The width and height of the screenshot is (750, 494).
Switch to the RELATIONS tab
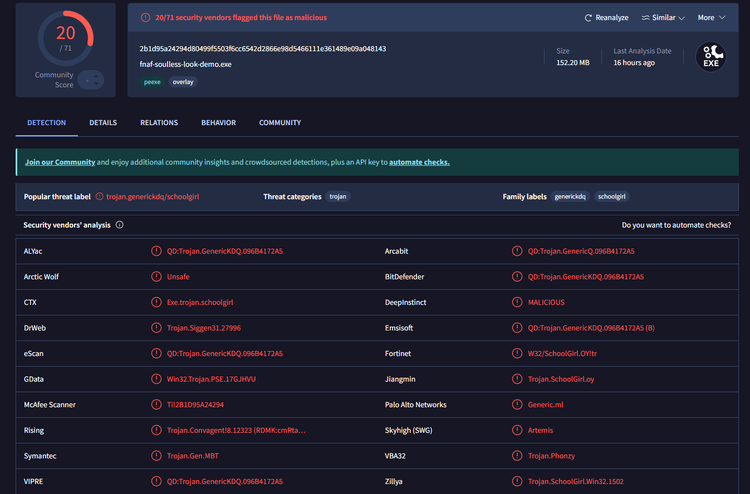159,123
